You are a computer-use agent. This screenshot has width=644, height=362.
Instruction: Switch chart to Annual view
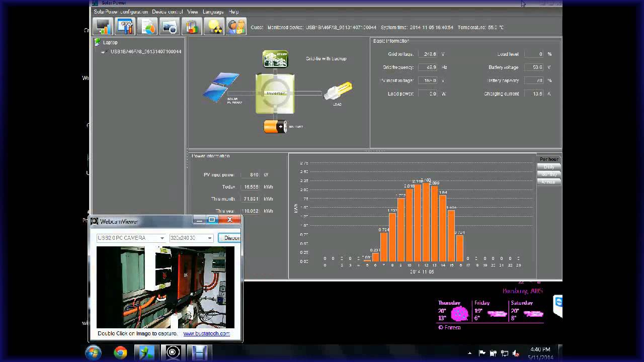coord(548,182)
